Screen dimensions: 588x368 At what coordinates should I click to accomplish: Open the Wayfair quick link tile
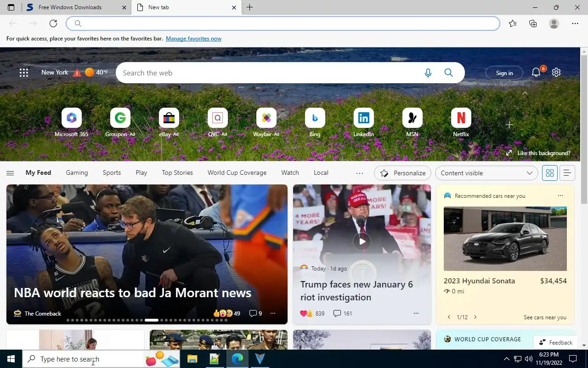coord(266,122)
